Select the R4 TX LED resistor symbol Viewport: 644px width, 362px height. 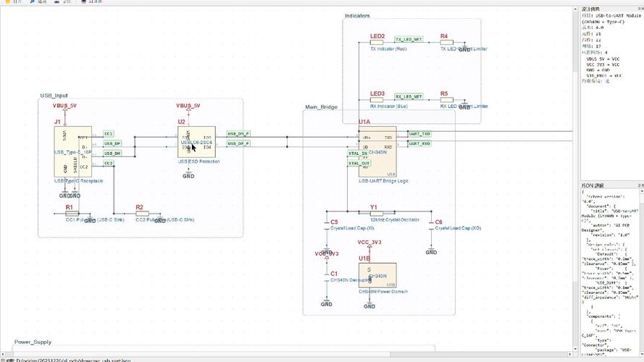(x=446, y=42)
